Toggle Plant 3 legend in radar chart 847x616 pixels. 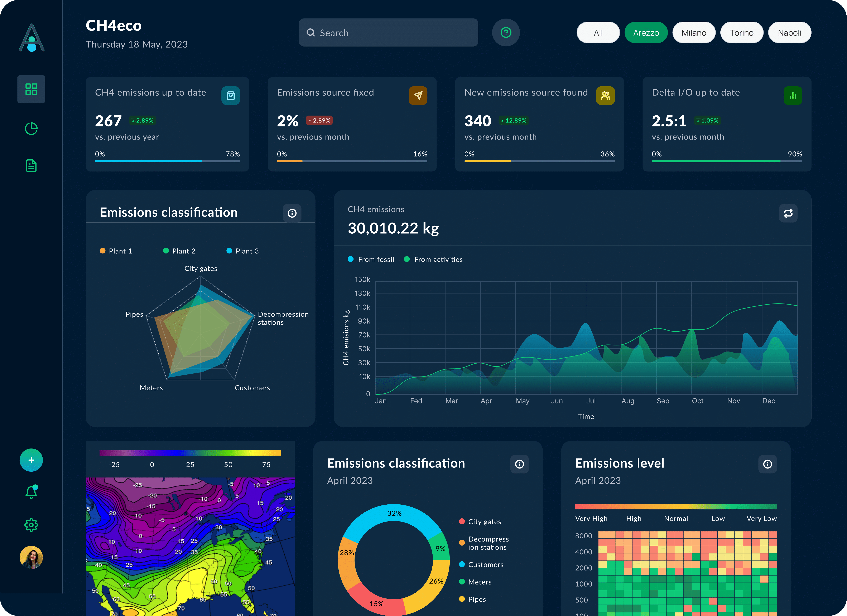[243, 251]
